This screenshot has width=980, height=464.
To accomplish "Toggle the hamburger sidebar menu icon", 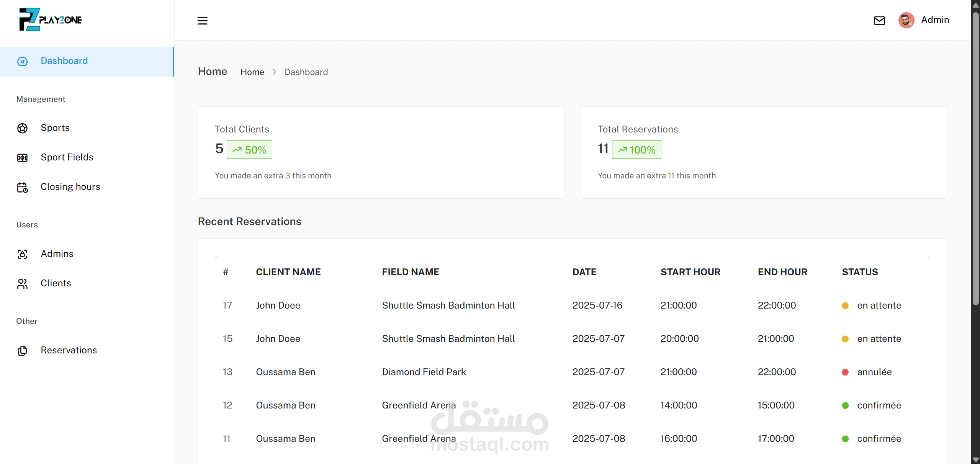I will coord(202,21).
